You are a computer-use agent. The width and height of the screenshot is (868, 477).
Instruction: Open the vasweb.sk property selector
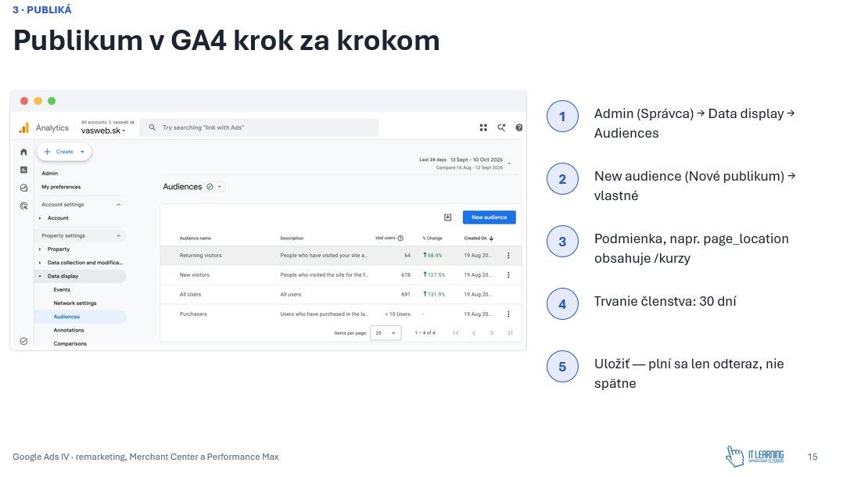(103, 131)
